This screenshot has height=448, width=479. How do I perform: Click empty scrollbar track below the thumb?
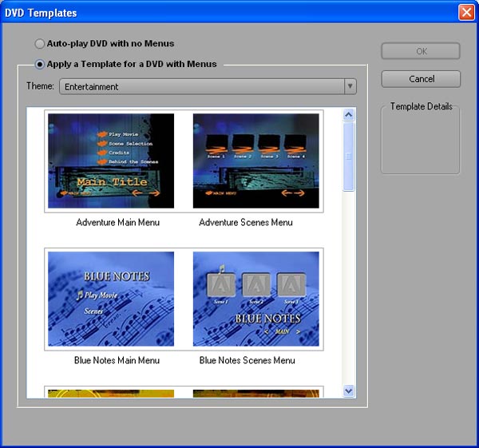point(349,287)
